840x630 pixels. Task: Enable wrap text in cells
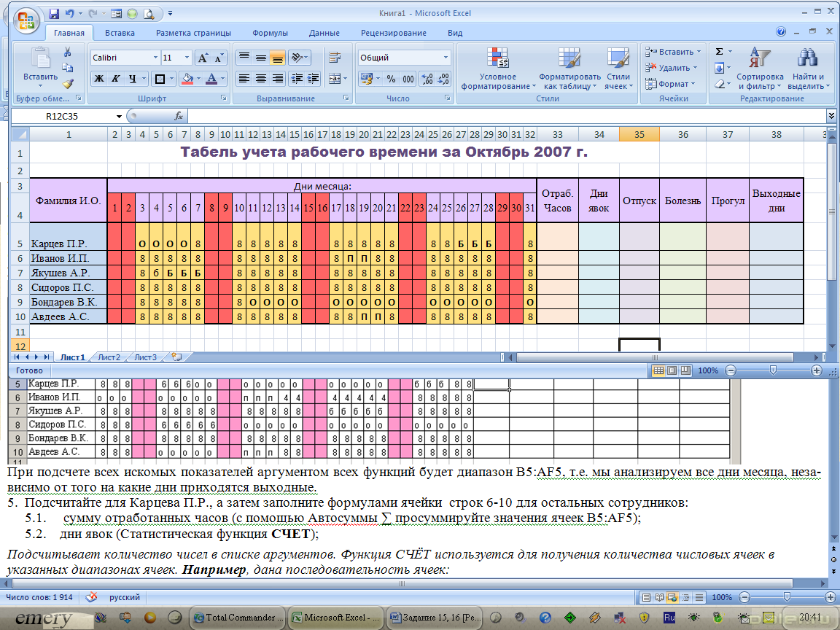[335, 58]
